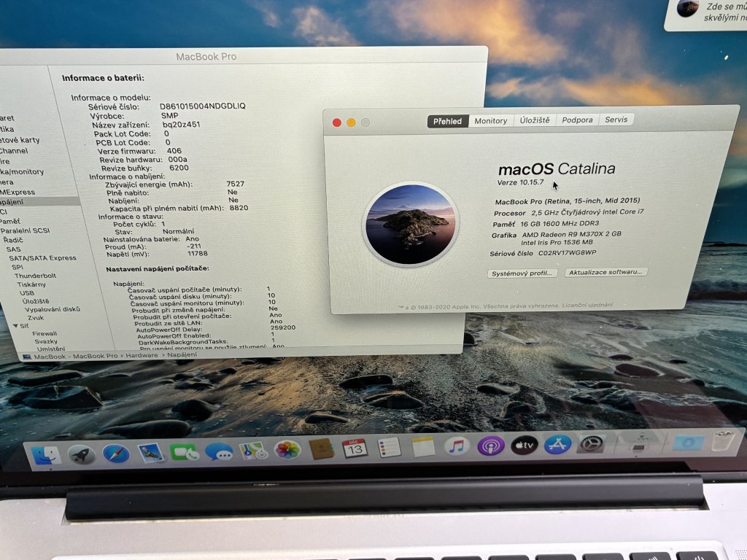Open Reminders list icon in Dock
This screenshot has width=747, height=560.
pyautogui.click(x=390, y=448)
